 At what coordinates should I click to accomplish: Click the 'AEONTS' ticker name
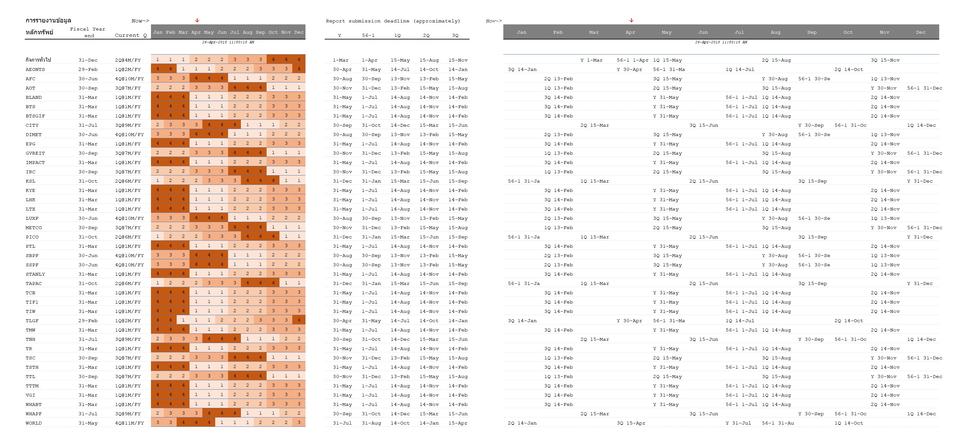coord(35,70)
